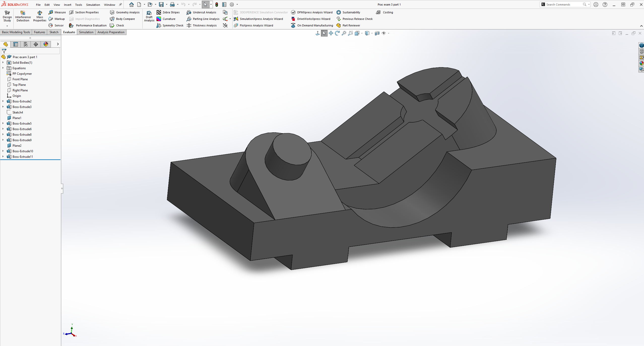
Task: Run the Geometry Analysis tool
Action: [x=125, y=12]
